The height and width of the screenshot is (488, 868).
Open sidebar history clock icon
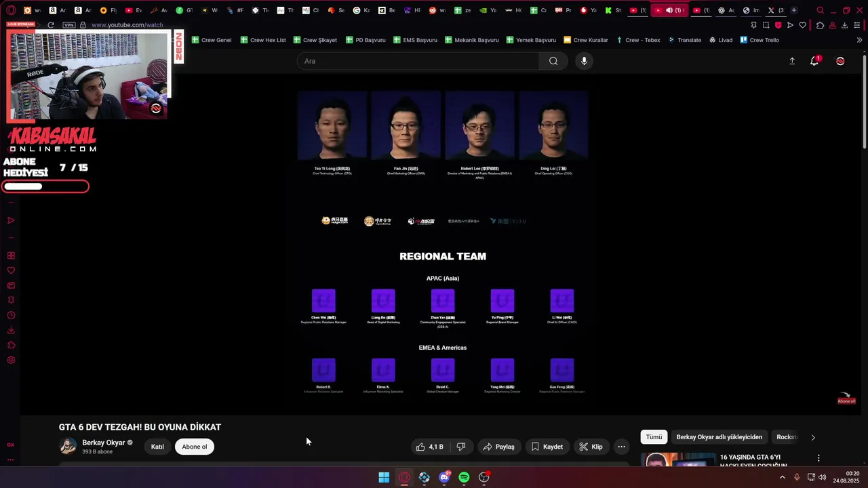point(11,315)
